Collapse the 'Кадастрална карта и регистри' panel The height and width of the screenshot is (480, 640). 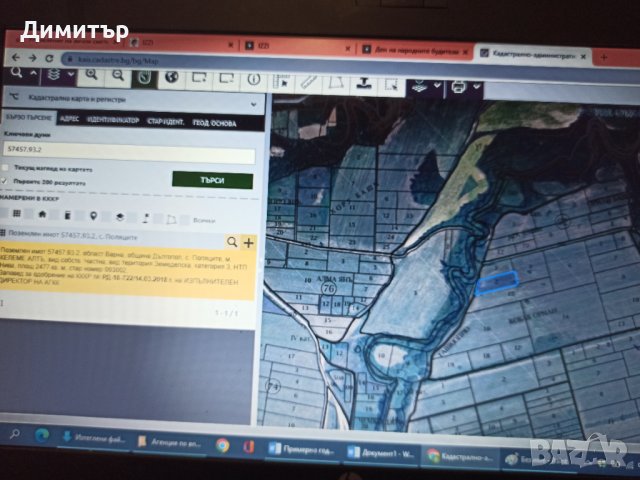pos(254,102)
